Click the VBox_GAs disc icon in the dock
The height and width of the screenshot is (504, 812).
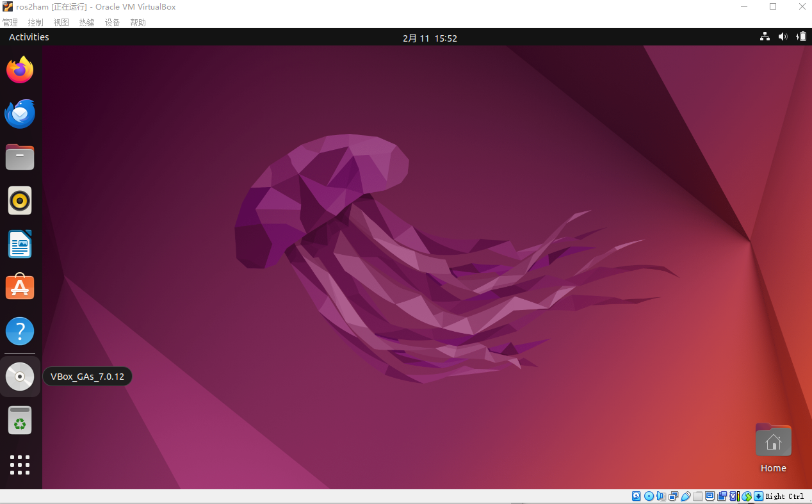pyautogui.click(x=20, y=377)
